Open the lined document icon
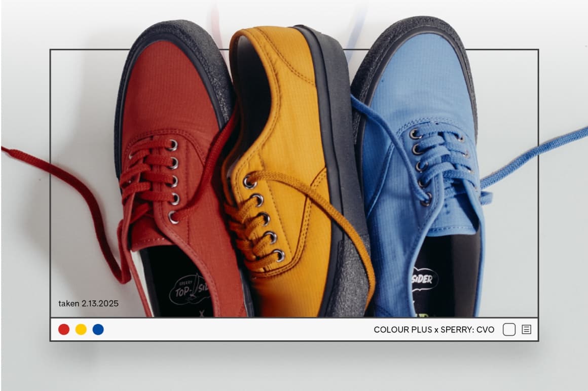Image resolution: width=588 pixels, height=391 pixels. [527, 330]
